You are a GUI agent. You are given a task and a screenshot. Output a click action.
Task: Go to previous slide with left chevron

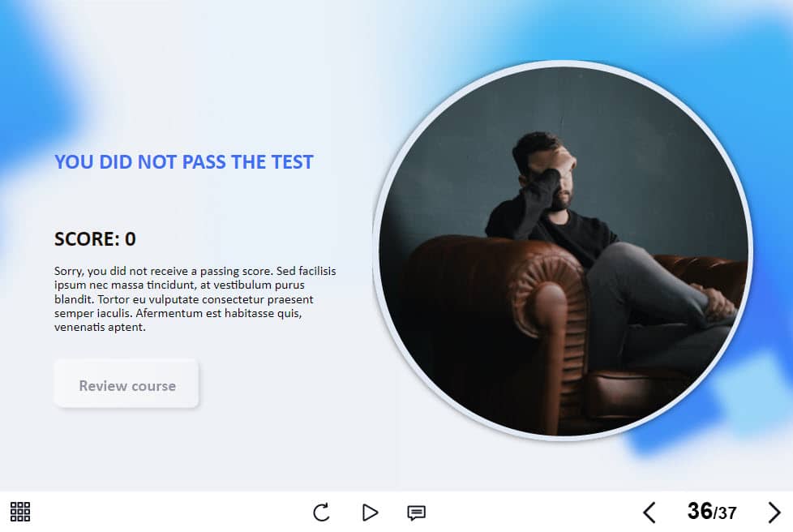[x=649, y=513]
